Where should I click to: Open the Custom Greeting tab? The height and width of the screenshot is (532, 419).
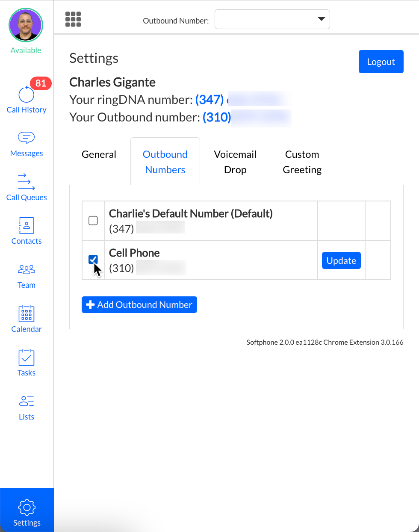click(x=302, y=162)
